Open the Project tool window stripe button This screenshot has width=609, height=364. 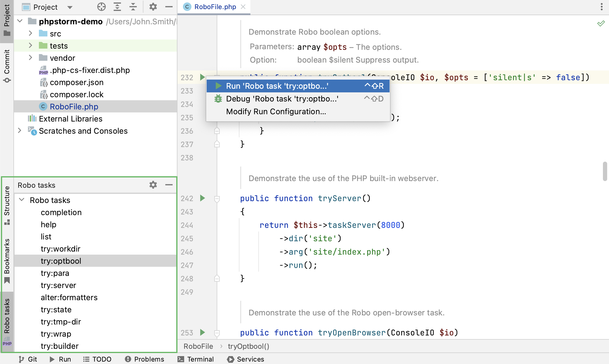7,21
